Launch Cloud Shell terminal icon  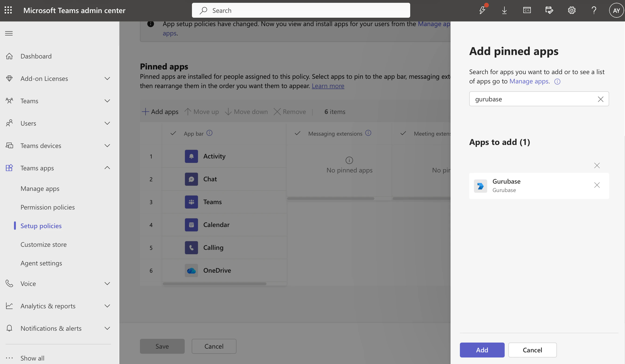tap(527, 10)
